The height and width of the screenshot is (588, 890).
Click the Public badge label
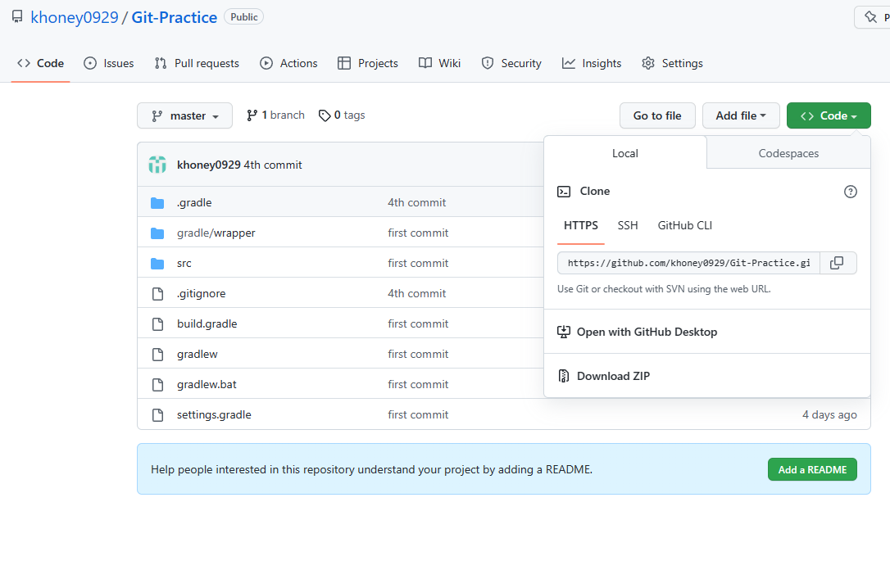(x=243, y=16)
